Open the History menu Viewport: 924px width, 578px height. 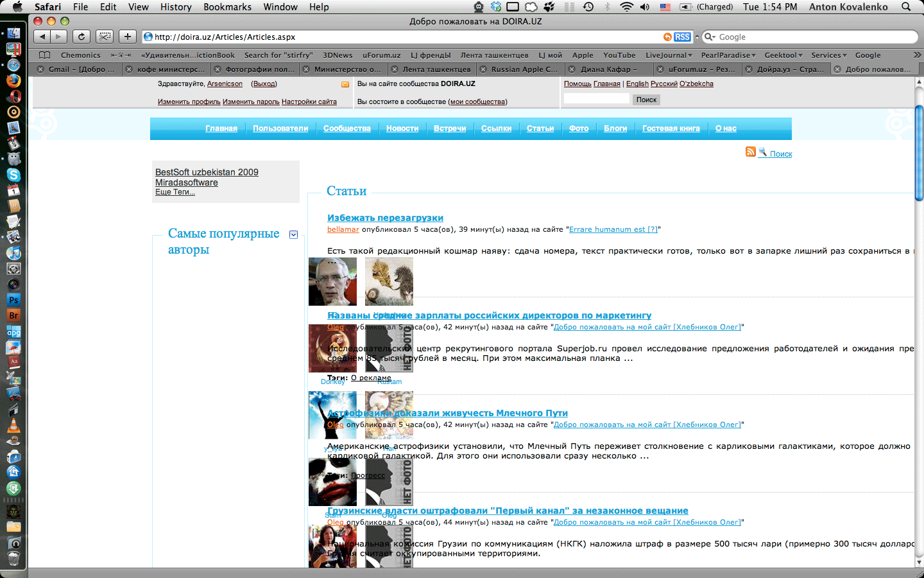coord(176,7)
